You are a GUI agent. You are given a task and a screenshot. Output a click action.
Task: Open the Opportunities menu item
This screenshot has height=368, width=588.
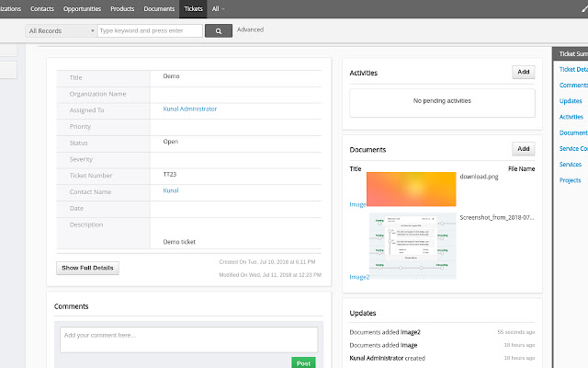tap(82, 8)
